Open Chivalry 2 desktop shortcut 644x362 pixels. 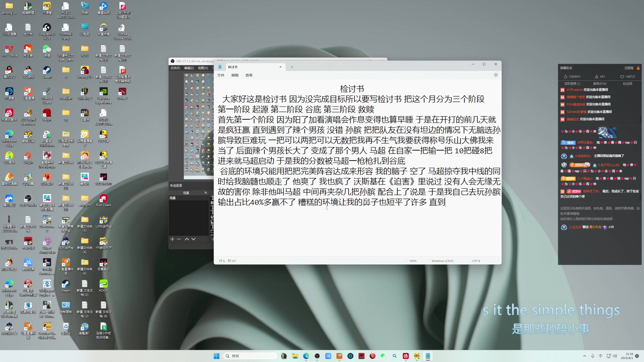[x=85, y=94]
